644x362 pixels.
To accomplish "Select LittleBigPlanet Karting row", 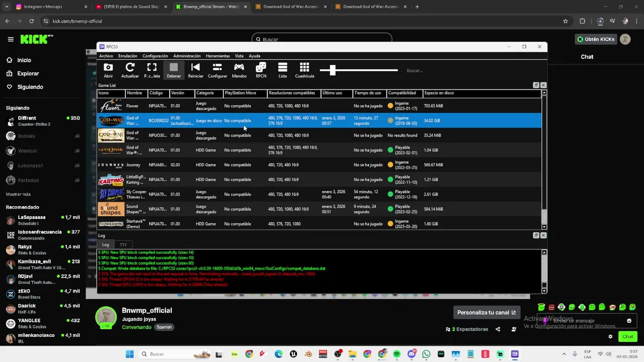I will click(x=319, y=179).
